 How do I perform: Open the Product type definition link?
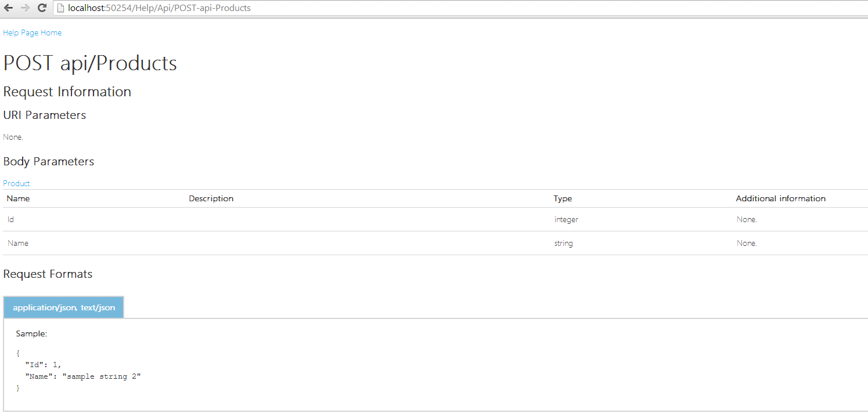16,183
